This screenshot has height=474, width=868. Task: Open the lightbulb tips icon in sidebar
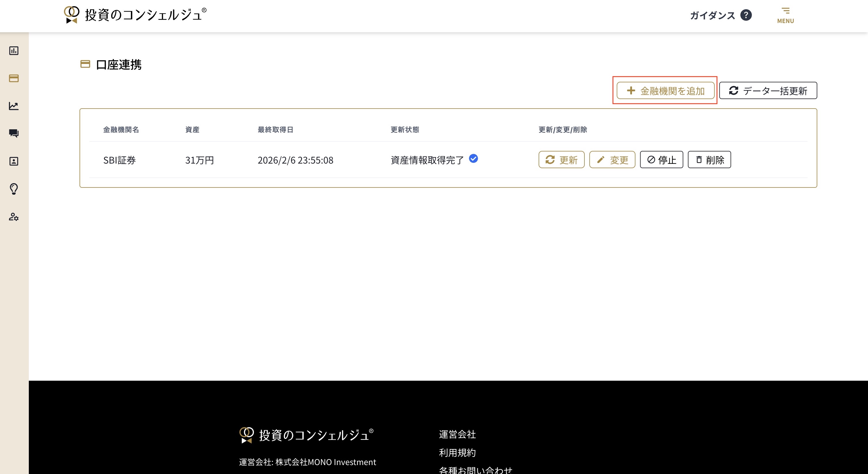[14, 189]
